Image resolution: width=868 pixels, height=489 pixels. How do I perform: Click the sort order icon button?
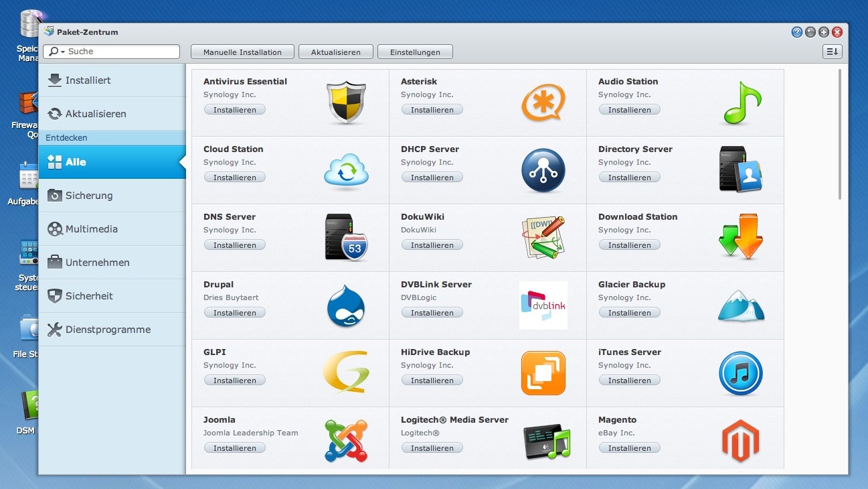[832, 52]
